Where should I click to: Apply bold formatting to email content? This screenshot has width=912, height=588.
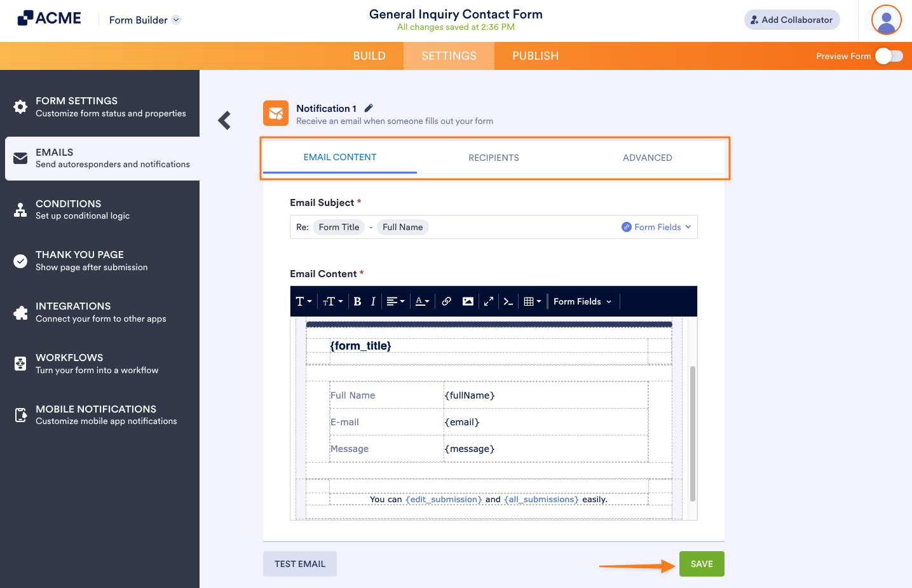(x=357, y=301)
